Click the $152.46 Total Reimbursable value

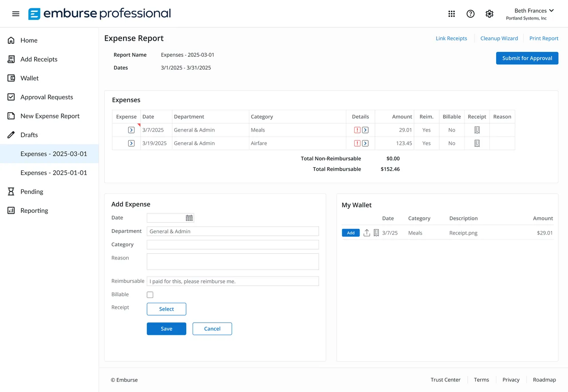pyautogui.click(x=390, y=169)
